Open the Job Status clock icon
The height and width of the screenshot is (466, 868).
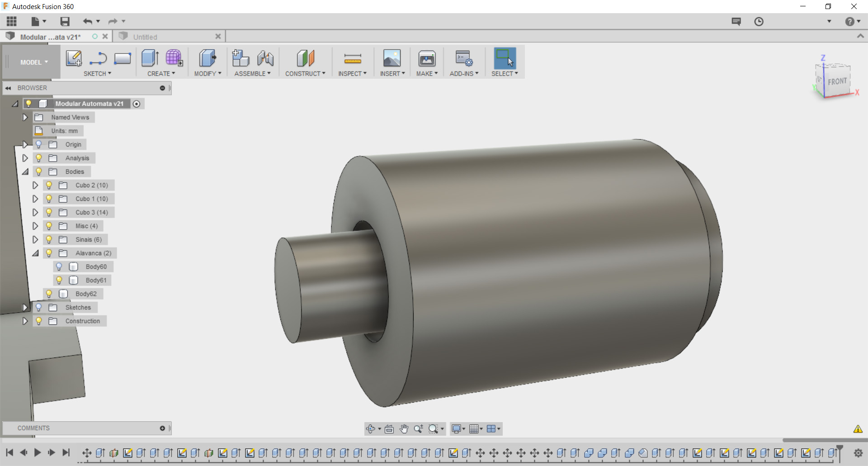[759, 21]
